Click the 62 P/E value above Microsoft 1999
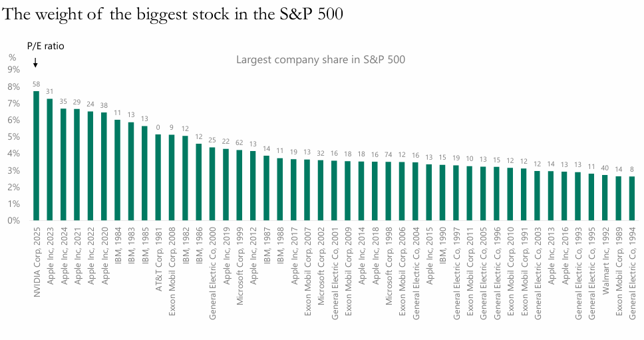644x340 pixels. click(x=240, y=143)
